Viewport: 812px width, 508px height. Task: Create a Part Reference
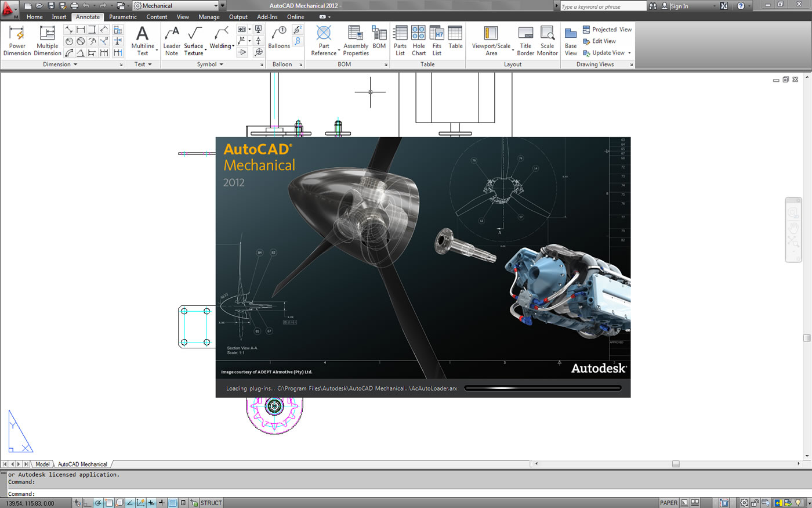point(324,41)
